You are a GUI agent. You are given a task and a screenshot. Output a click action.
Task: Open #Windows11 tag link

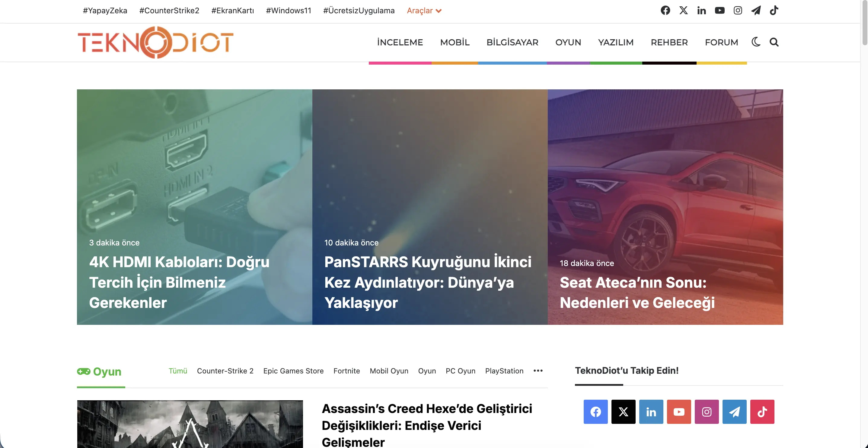[289, 11]
